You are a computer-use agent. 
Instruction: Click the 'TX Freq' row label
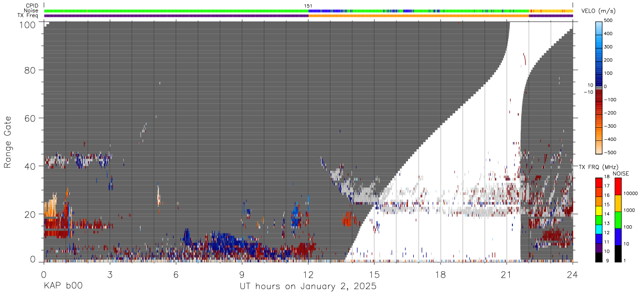pyautogui.click(x=28, y=15)
